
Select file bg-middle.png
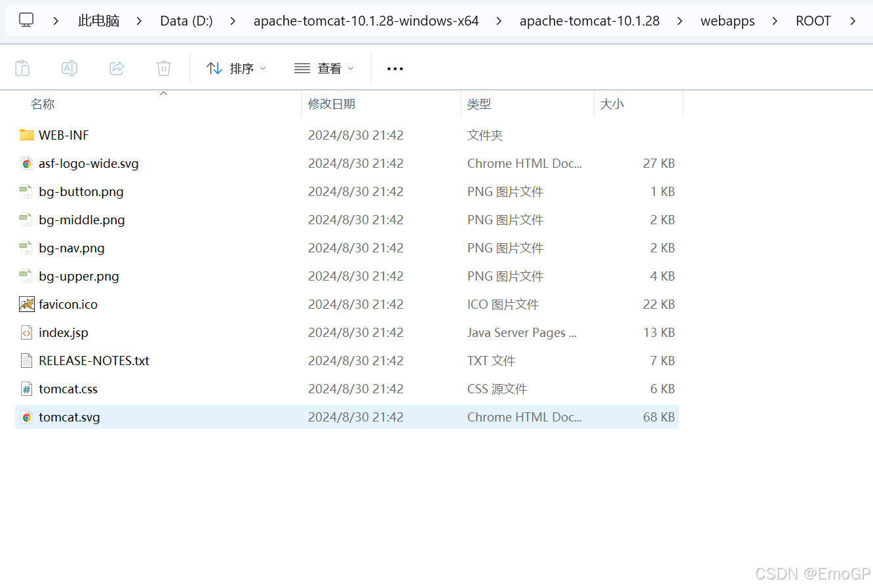82,220
